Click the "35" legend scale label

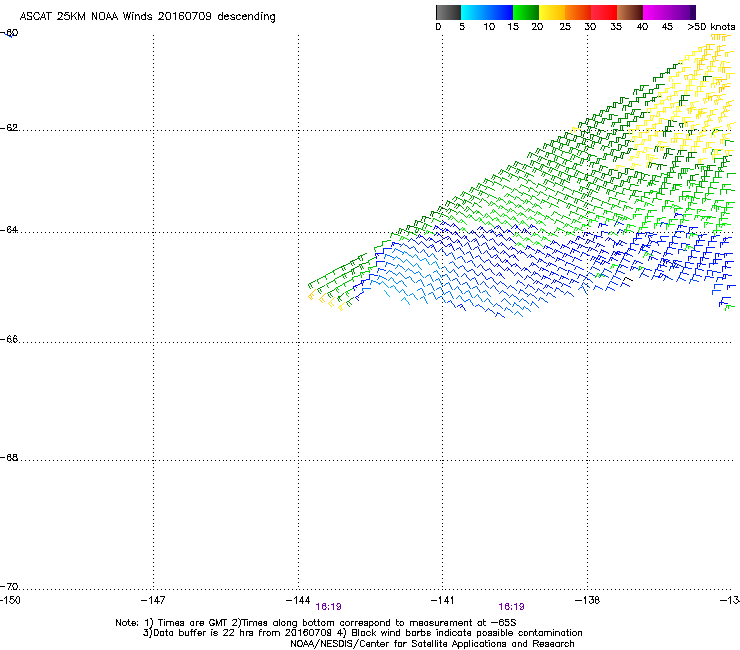(616, 27)
